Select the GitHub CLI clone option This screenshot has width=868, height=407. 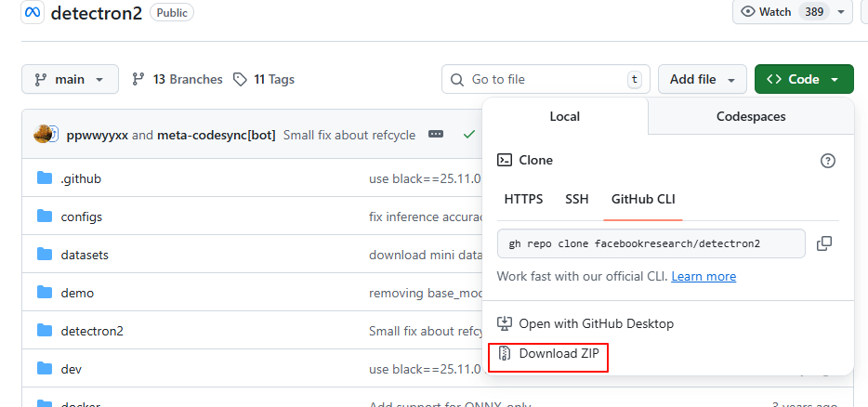click(x=643, y=200)
